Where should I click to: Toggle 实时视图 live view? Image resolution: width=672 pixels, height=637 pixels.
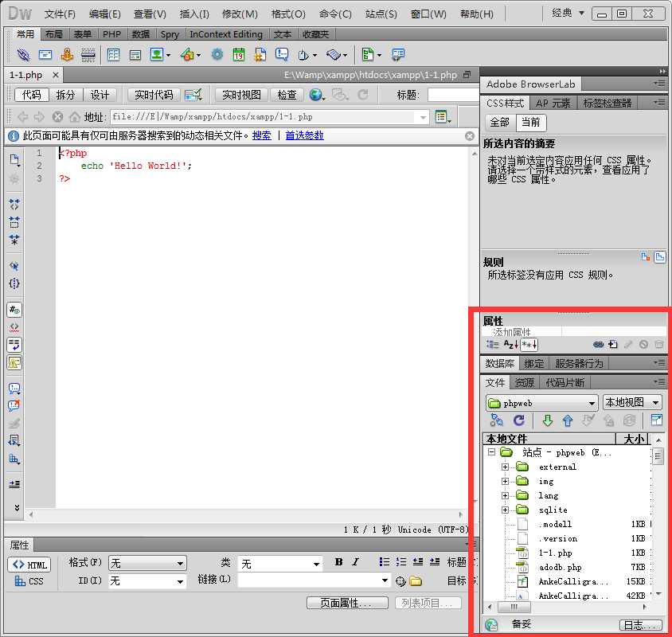[x=242, y=95]
